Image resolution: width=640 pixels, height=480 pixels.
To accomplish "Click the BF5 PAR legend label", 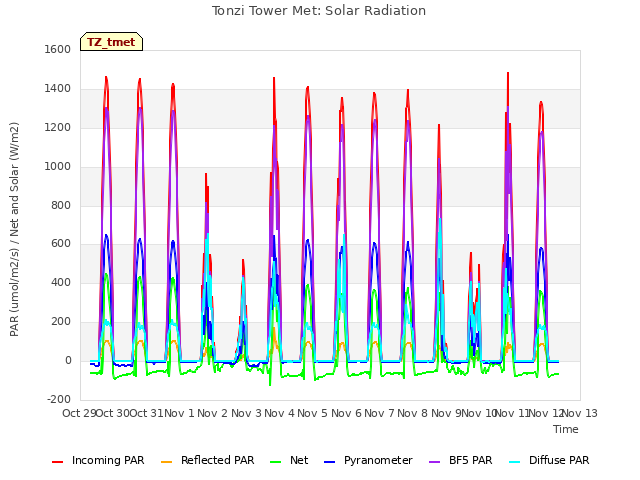I will [x=471, y=460].
